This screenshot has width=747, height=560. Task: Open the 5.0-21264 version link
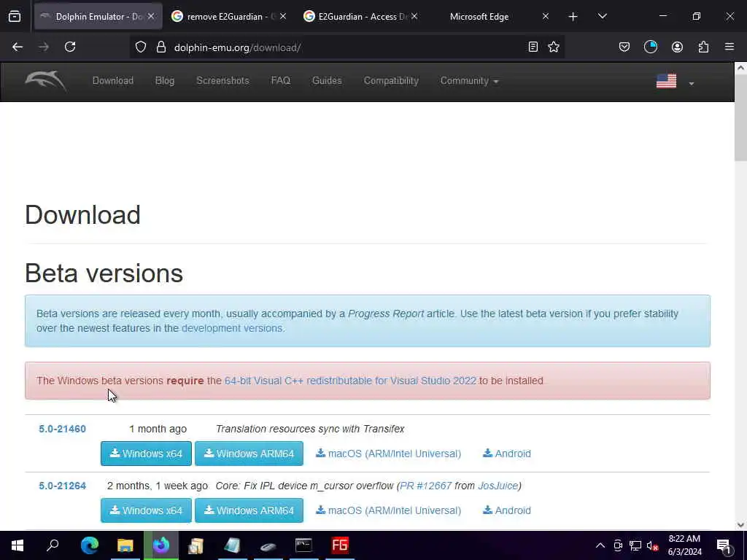pyautogui.click(x=63, y=486)
